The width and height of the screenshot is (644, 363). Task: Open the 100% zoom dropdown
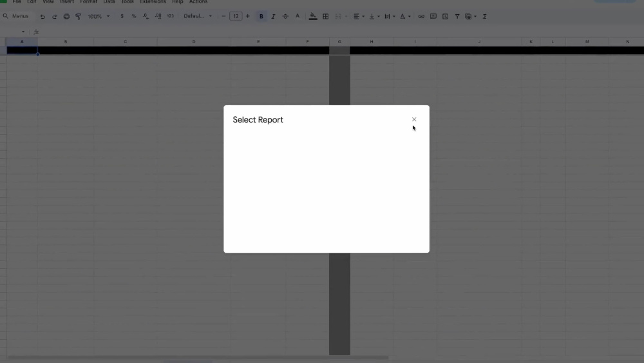(99, 17)
